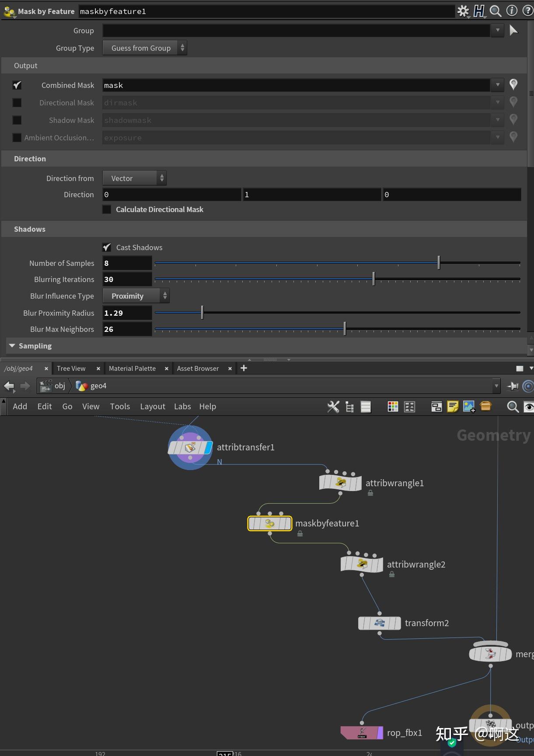Open the Group field dropdown arrow

(497, 30)
